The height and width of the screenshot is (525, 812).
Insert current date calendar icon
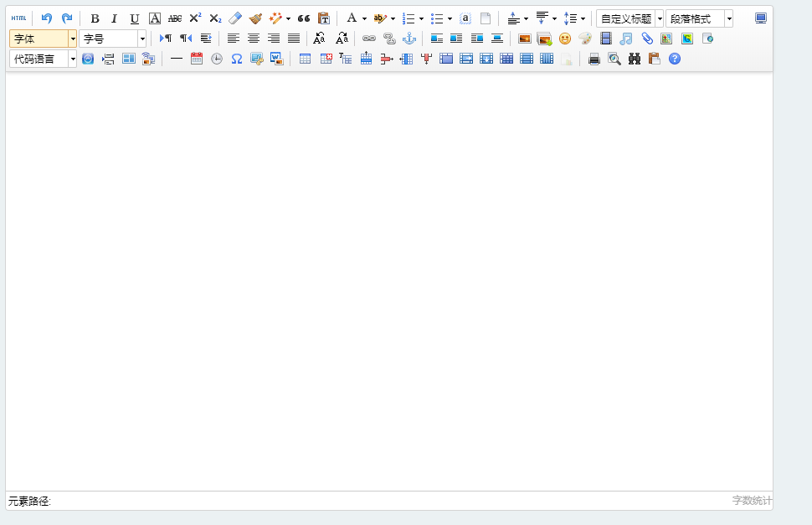click(x=197, y=59)
